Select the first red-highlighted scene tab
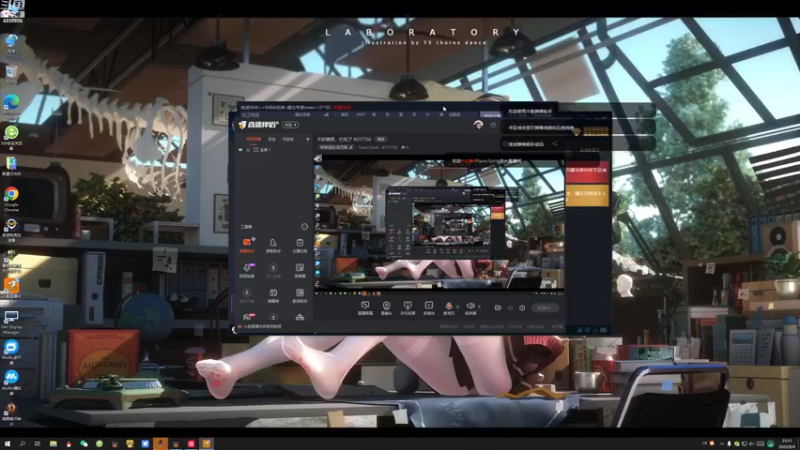Viewport: 800px width, 450px height. pyautogui.click(x=254, y=139)
